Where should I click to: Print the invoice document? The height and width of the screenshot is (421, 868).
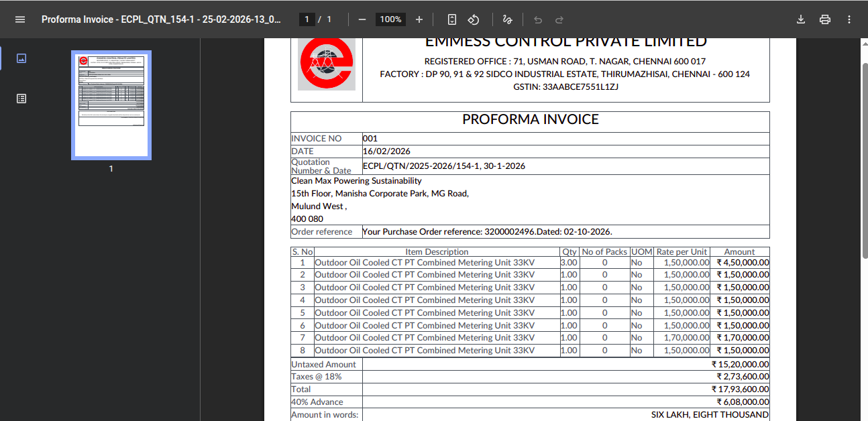[x=825, y=19]
